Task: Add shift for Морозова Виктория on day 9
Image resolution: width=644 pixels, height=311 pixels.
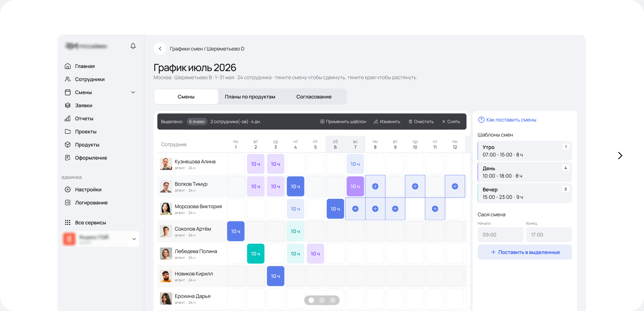Action: click(395, 209)
